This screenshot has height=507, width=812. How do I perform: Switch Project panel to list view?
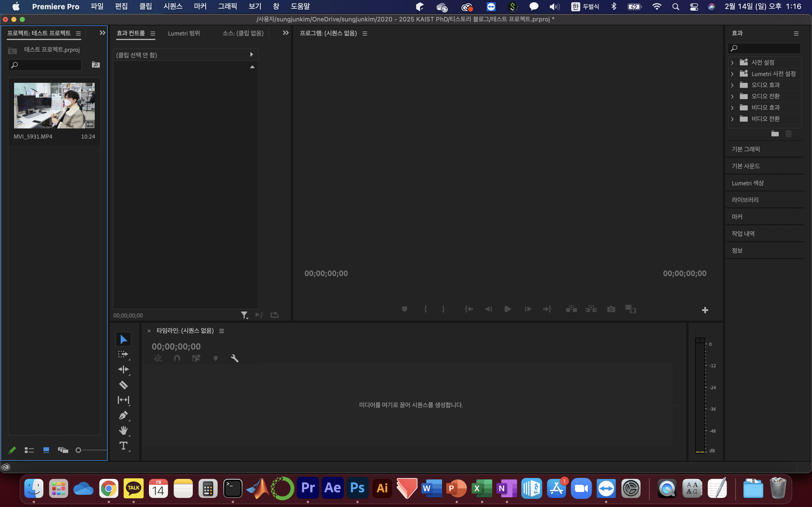tap(29, 450)
